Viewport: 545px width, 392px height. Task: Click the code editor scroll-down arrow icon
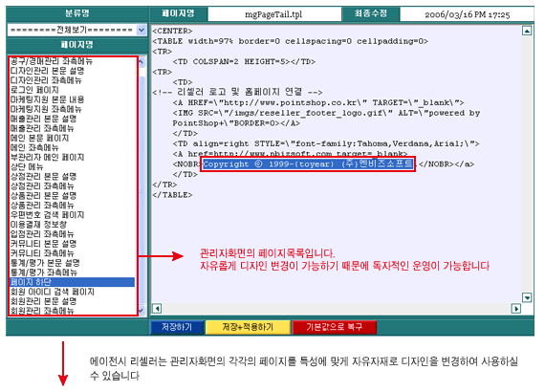527,297
